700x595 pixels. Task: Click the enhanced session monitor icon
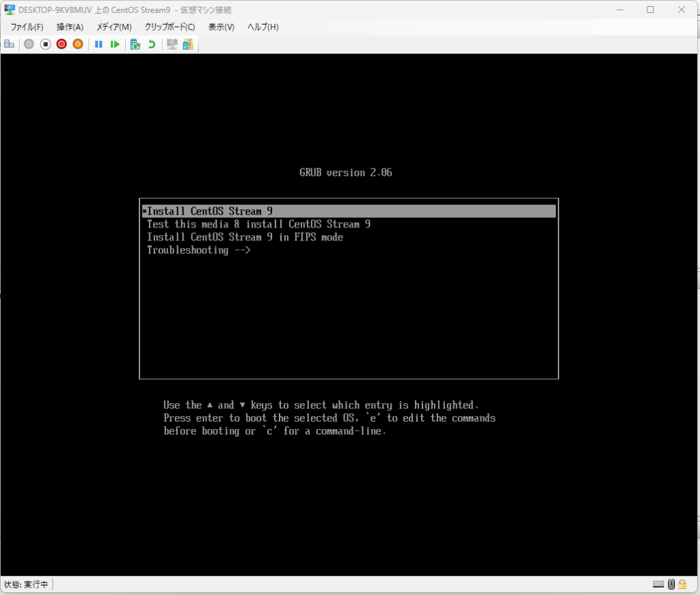172,44
